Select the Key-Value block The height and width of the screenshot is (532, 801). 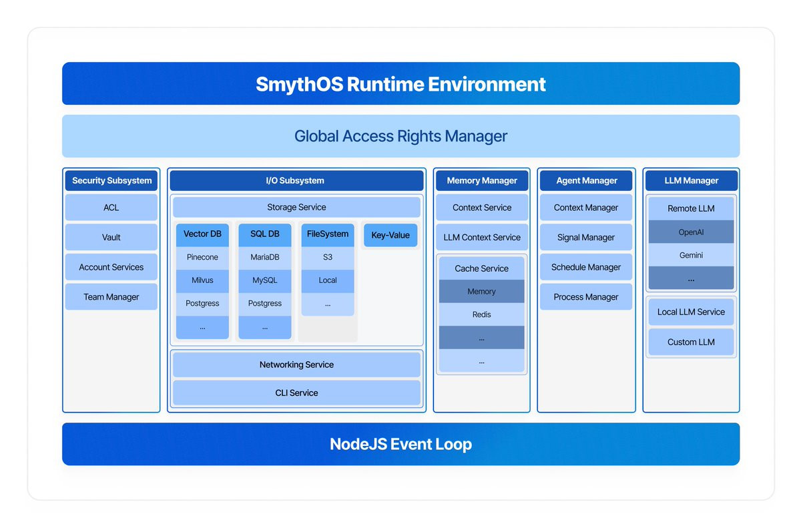[x=390, y=235]
